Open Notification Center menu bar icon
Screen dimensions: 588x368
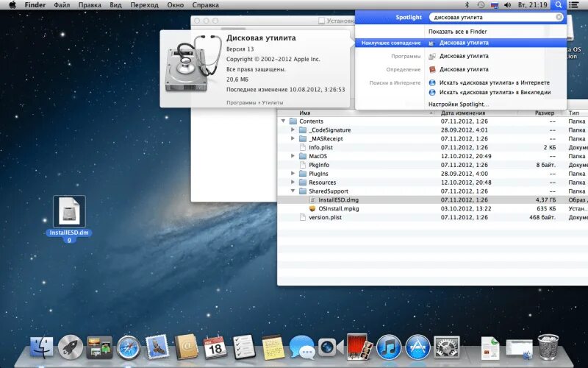[574, 5]
